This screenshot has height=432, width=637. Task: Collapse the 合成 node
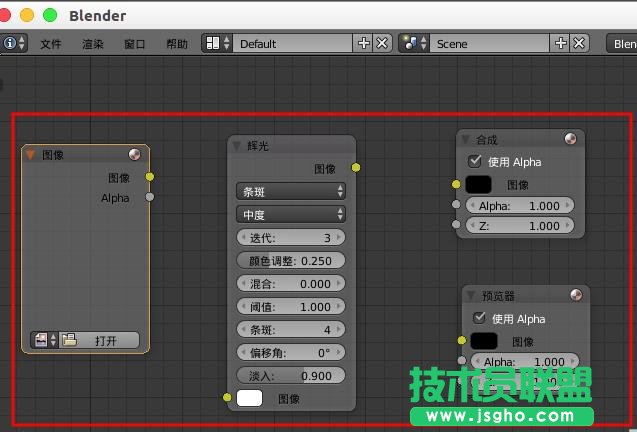click(466, 139)
